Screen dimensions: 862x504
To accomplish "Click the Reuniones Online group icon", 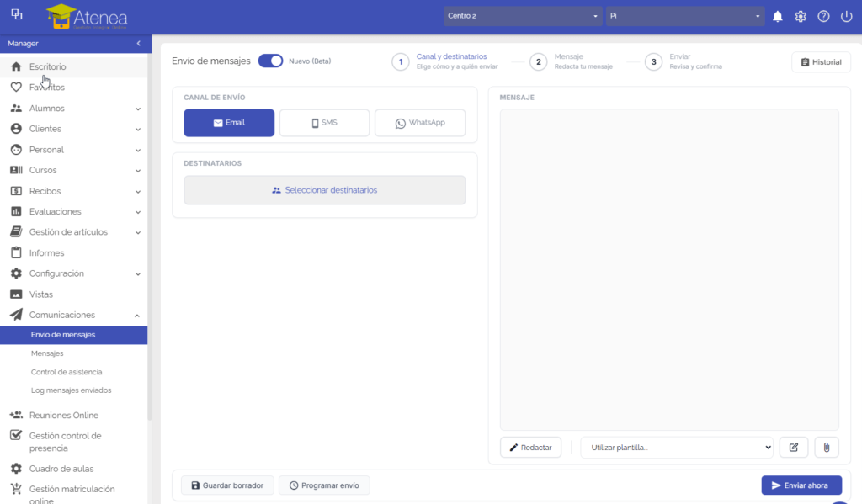I will pyautogui.click(x=16, y=415).
